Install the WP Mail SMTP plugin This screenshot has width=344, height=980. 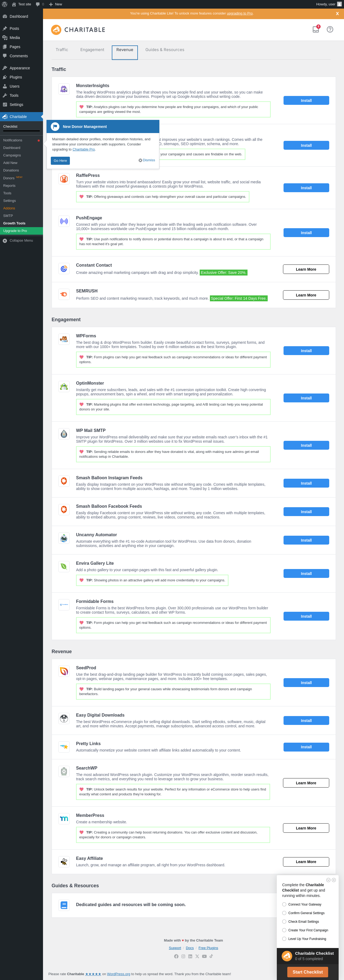coord(306,445)
